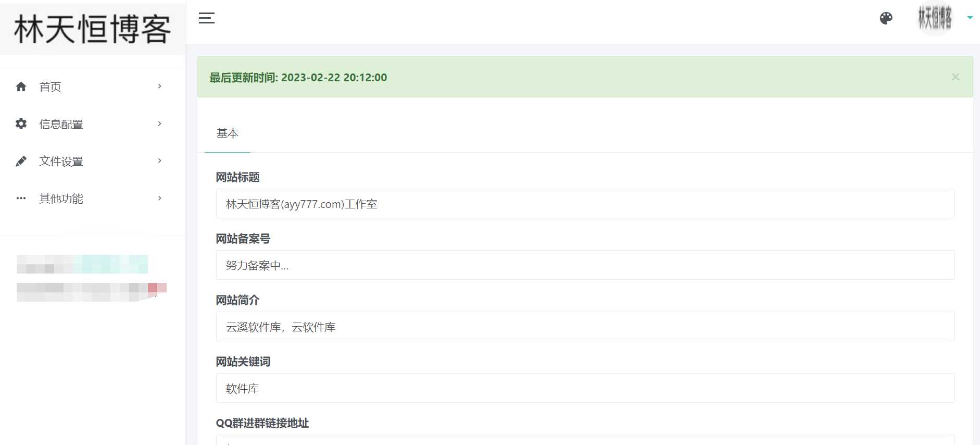Click into the 网站备案号 input box
This screenshot has width=980, height=445.
[x=584, y=265]
